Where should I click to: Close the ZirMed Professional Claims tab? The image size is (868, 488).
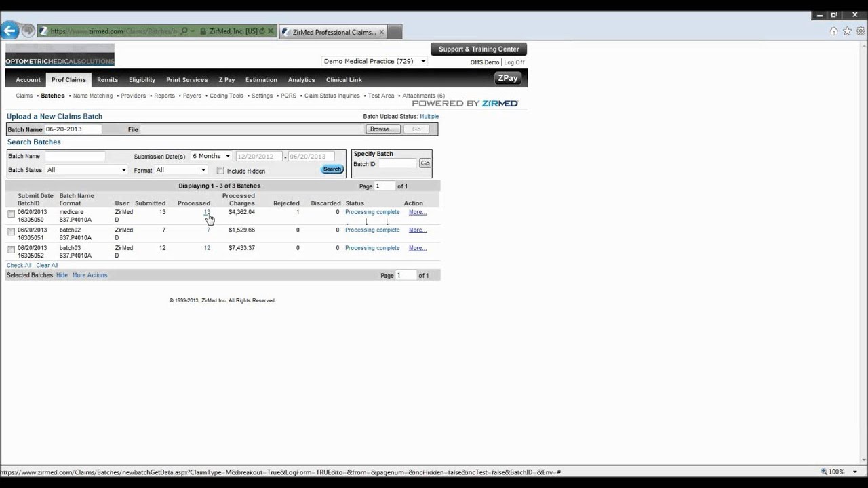[382, 32]
